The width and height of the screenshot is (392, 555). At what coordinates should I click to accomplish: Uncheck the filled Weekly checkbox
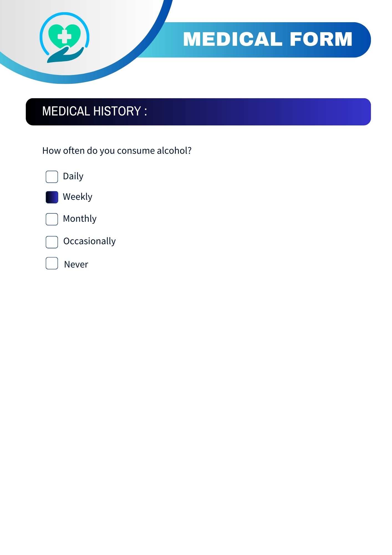pos(52,197)
